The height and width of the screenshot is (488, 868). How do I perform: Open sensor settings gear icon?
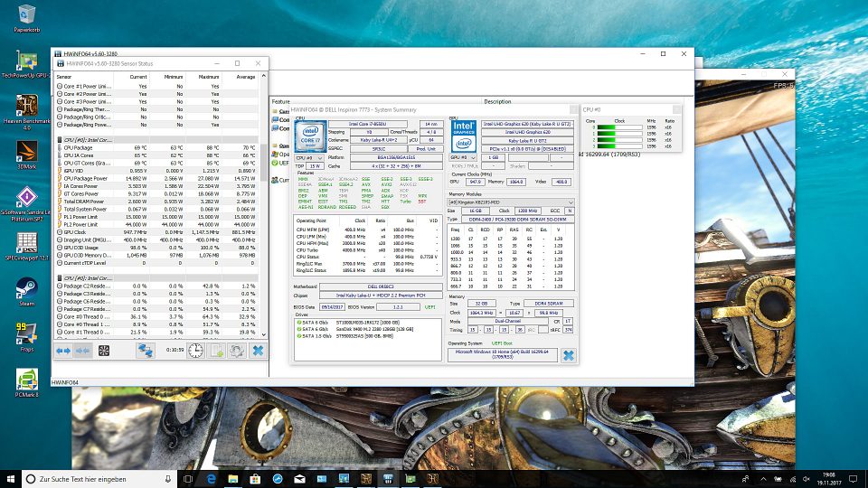tap(236, 351)
